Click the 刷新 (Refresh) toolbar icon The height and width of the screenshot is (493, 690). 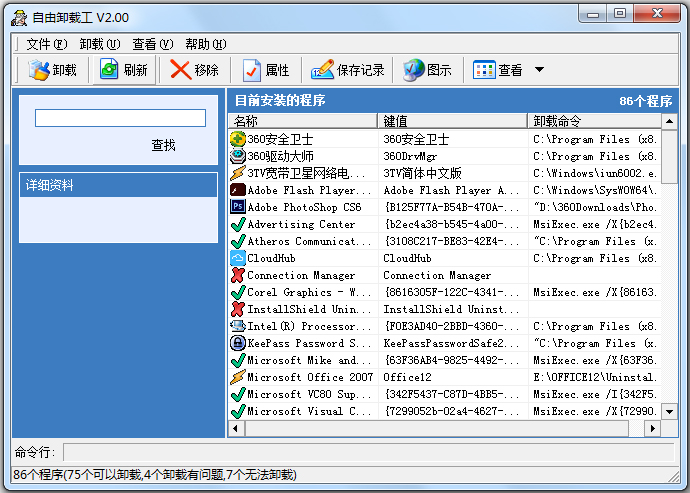pos(109,70)
